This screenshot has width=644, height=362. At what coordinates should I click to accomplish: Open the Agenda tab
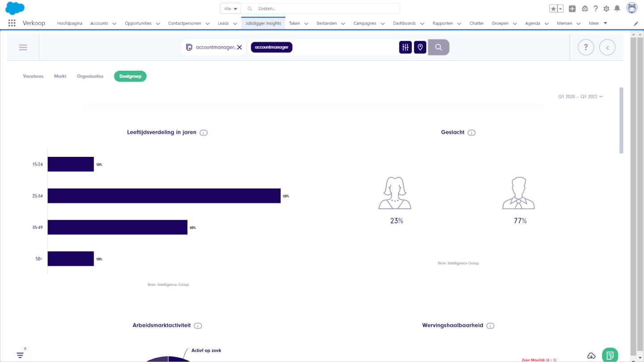[533, 23]
